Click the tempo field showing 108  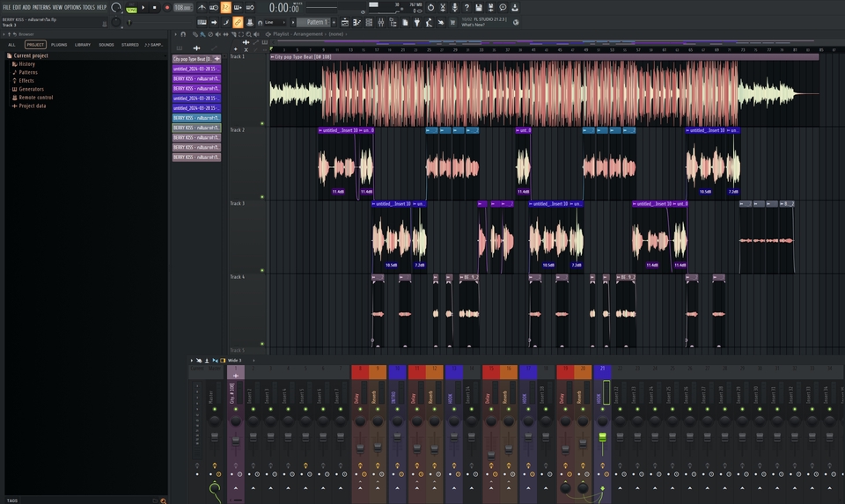click(x=182, y=7)
